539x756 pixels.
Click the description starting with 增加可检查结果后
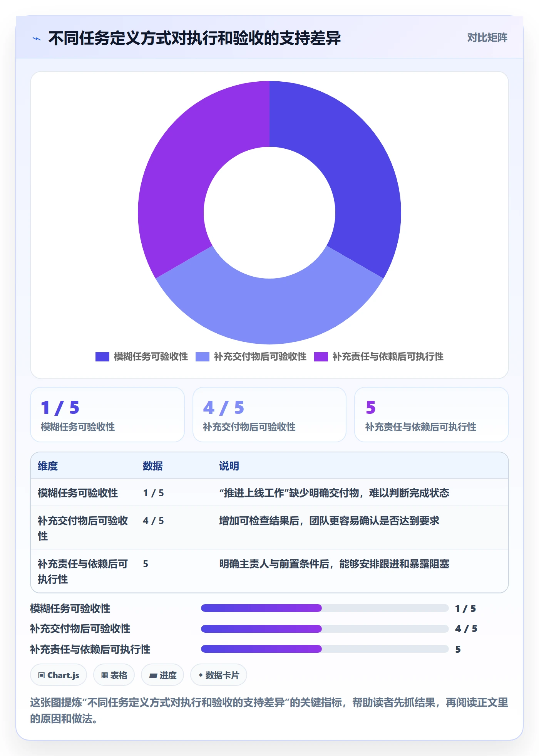tap(329, 521)
